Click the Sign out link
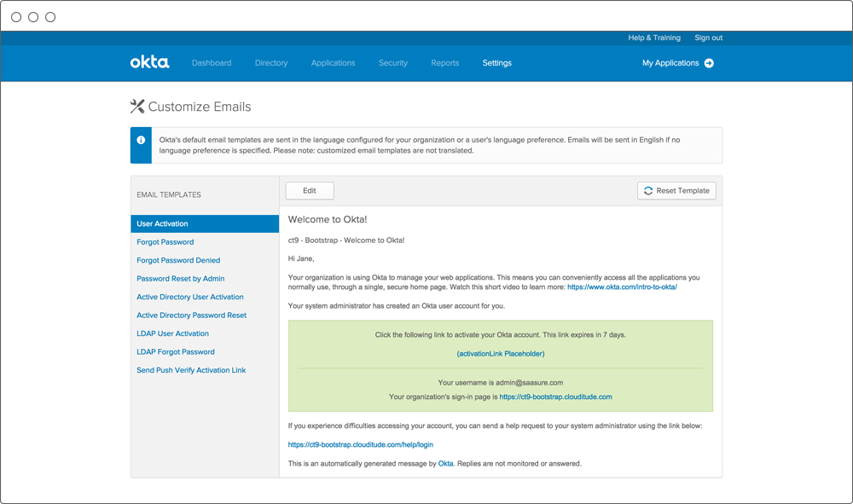Image resolution: width=853 pixels, height=504 pixels. click(708, 38)
